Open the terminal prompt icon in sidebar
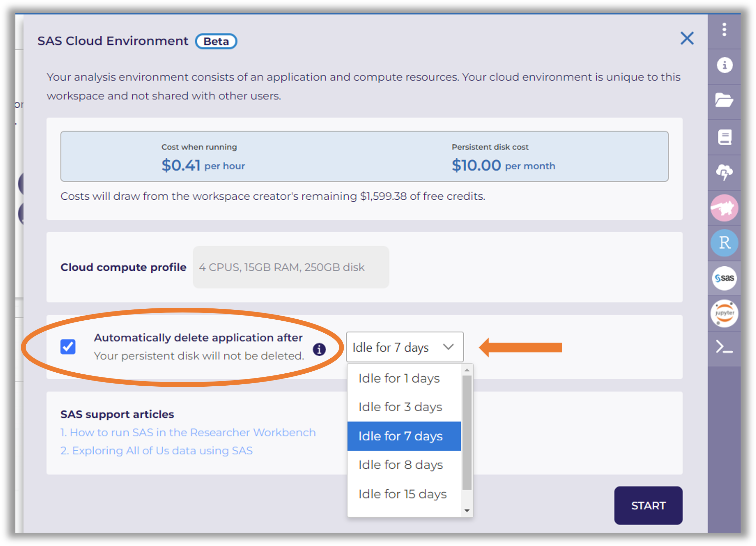Image resolution: width=756 pixels, height=546 pixels. [724, 347]
